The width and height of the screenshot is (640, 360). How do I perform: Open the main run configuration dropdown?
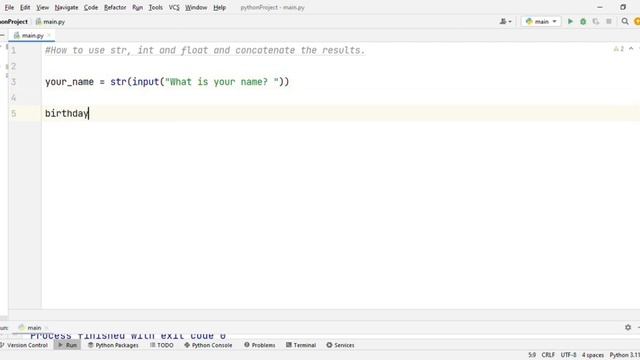541,21
